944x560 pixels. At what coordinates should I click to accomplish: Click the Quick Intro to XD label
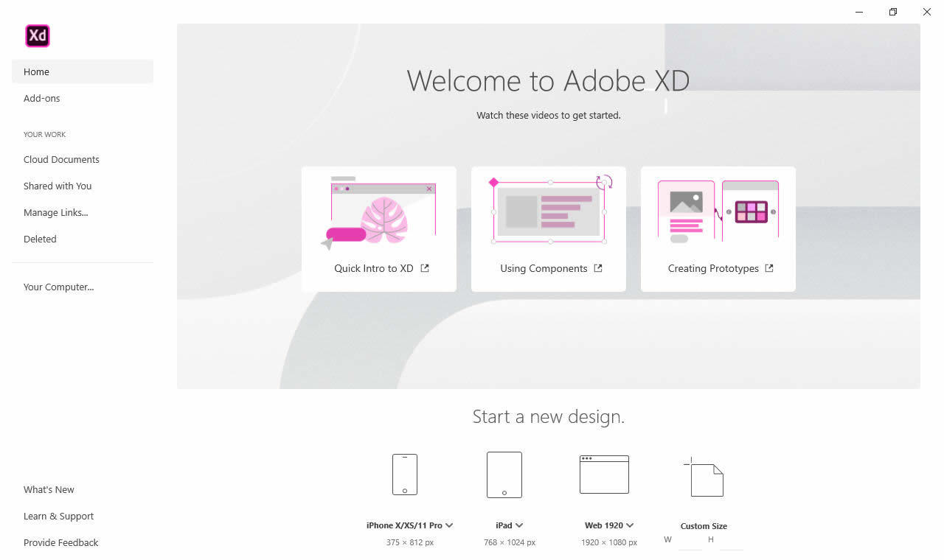click(374, 268)
